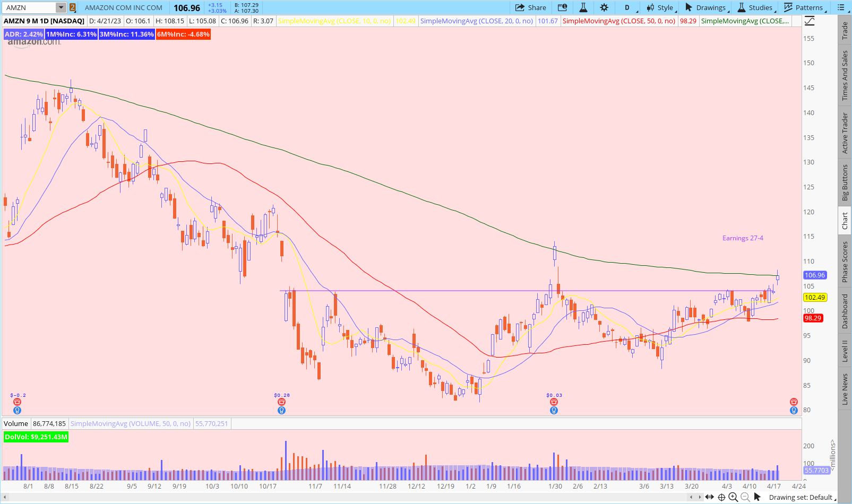852x504 pixels.
Task: Click the zoom out magnifier icon
Action: pos(745,497)
